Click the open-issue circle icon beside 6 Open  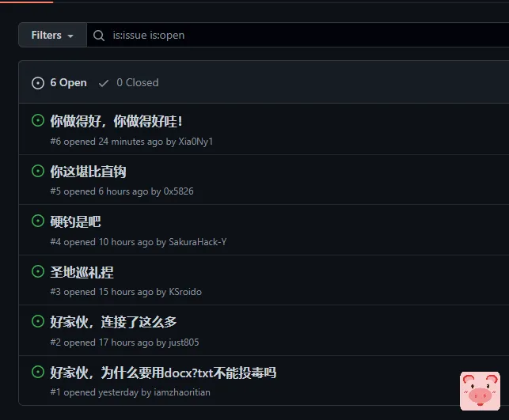tap(38, 83)
